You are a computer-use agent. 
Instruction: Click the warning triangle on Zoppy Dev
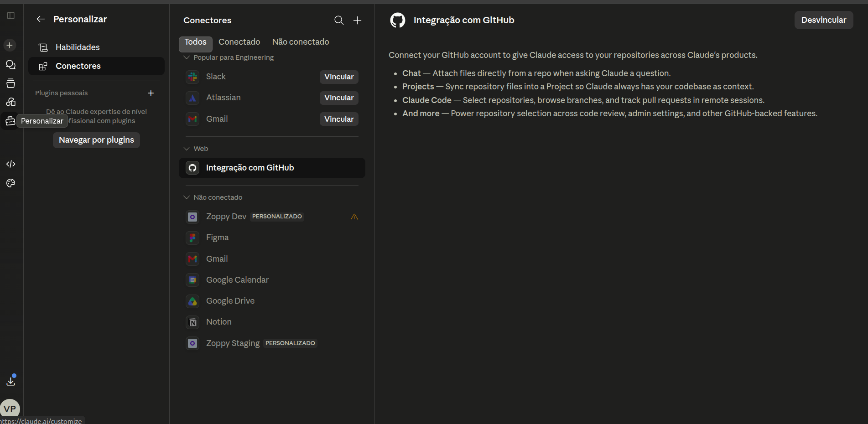[354, 217]
